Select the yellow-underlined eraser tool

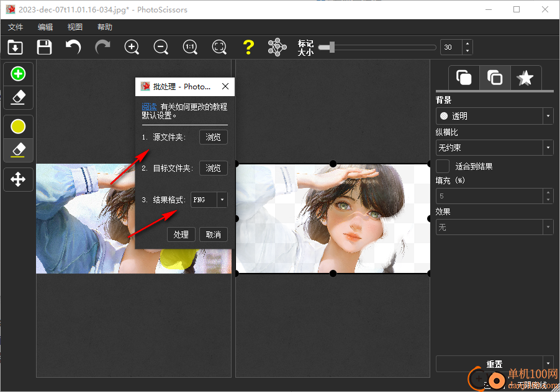(x=18, y=150)
